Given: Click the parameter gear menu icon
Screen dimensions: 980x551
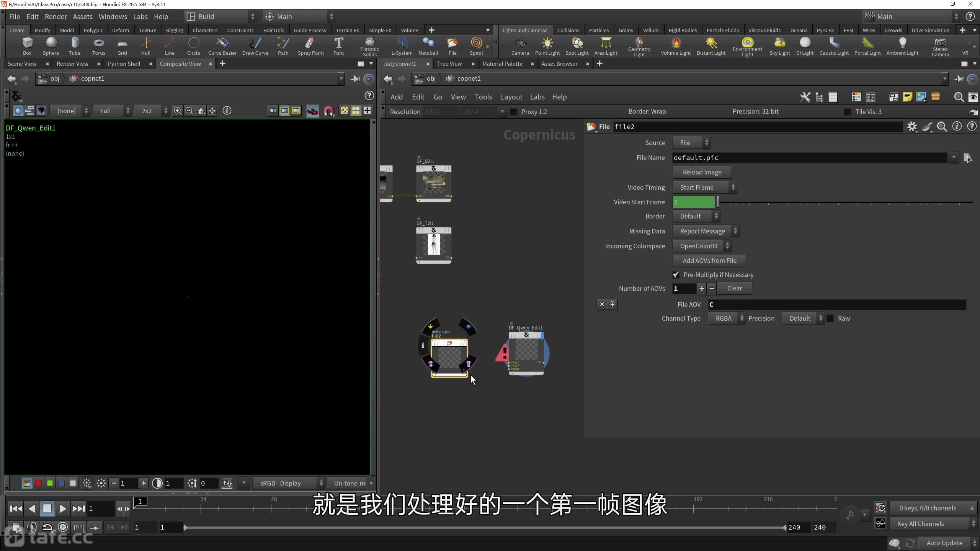Looking at the screenshot, I should 912,127.
